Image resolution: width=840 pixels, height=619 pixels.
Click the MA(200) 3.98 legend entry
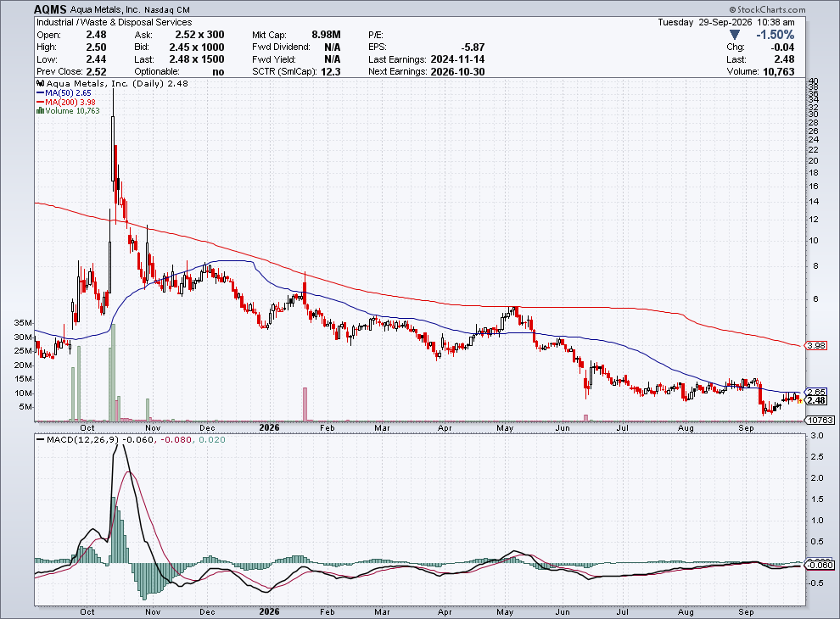pyautogui.click(x=70, y=102)
